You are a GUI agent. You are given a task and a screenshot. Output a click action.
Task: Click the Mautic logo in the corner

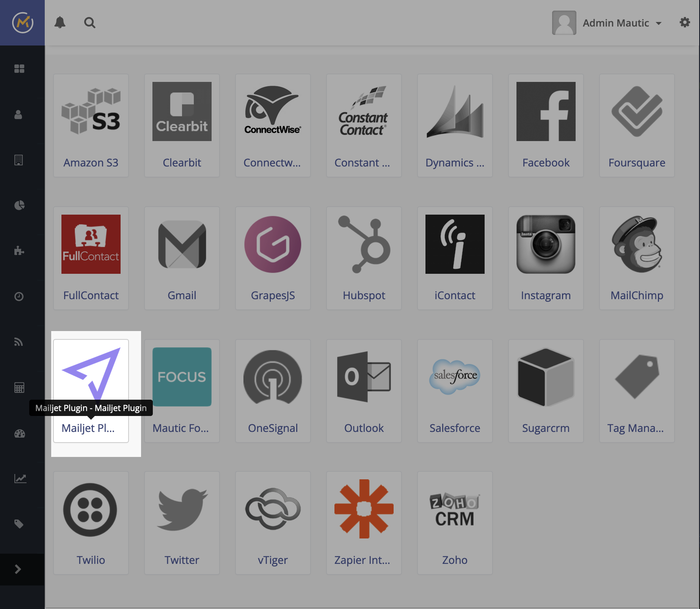click(x=23, y=23)
